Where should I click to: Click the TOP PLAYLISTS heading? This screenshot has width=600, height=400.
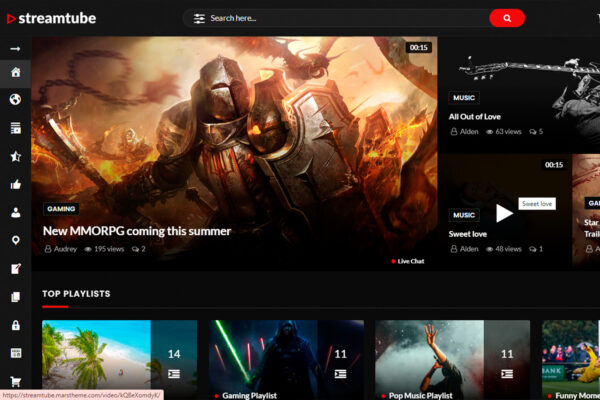[76, 294]
